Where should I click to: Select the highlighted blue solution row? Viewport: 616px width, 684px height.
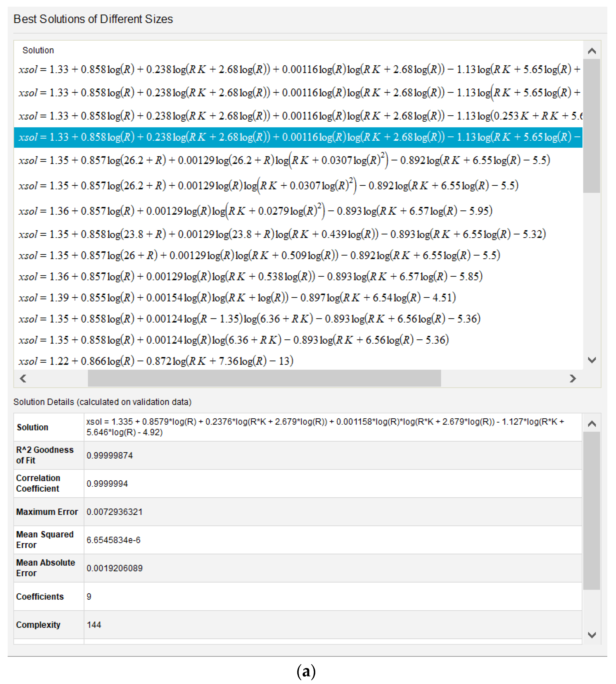click(298, 137)
